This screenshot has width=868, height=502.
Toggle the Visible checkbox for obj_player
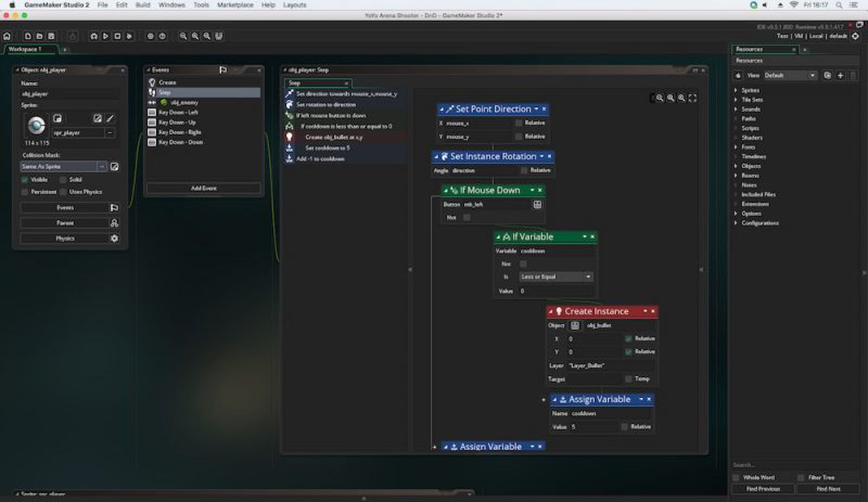coord(24,179)
